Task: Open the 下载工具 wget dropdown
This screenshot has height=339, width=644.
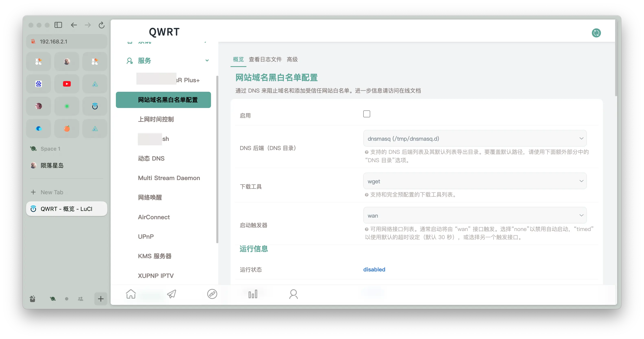Action: pos(475,181)
